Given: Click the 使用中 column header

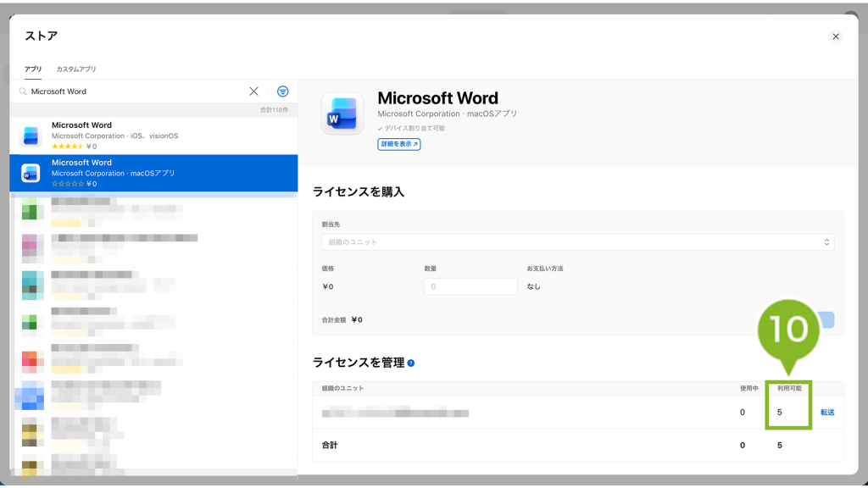Looking at the screenshot, I should pos(749,388).
